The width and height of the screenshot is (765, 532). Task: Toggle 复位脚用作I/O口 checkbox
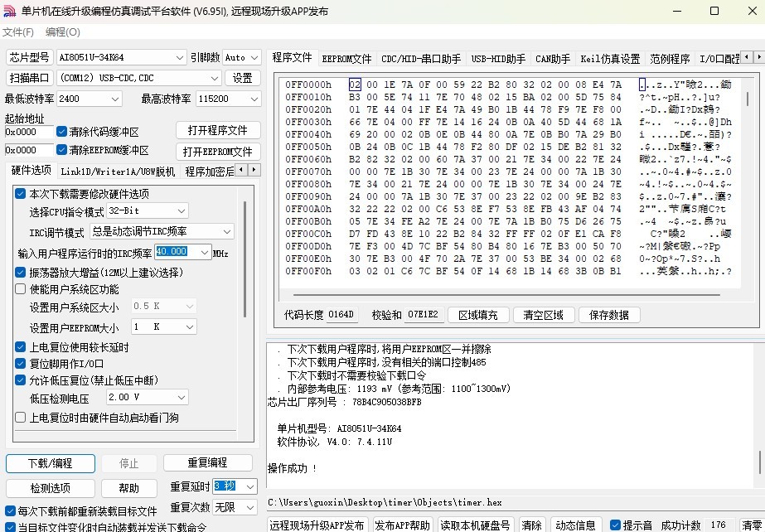tap(21, 364)
